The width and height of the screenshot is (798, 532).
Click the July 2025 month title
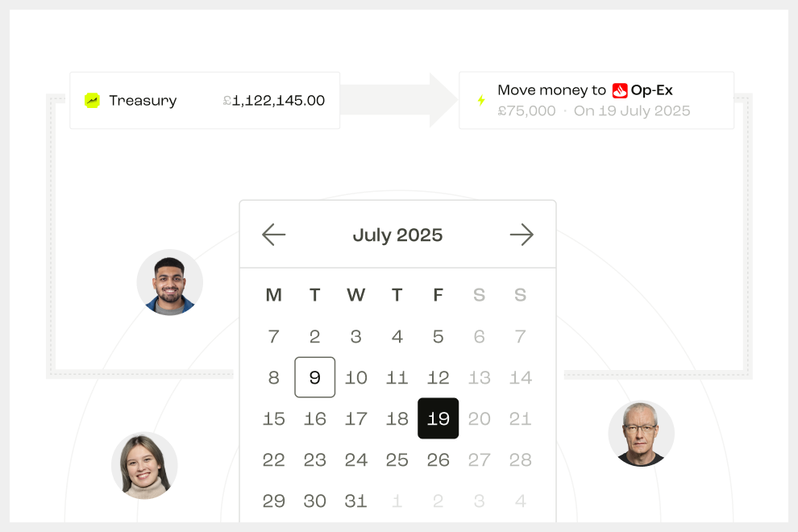[x=397, y=235]
